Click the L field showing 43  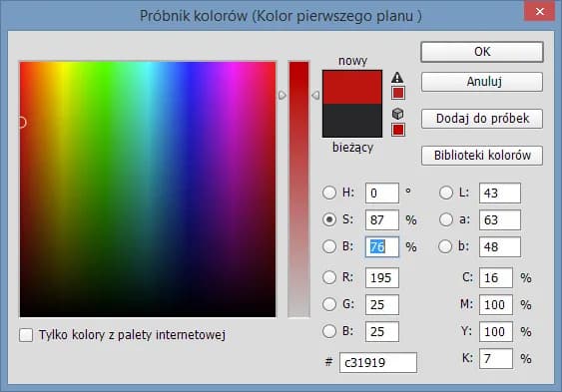[500, 193]
